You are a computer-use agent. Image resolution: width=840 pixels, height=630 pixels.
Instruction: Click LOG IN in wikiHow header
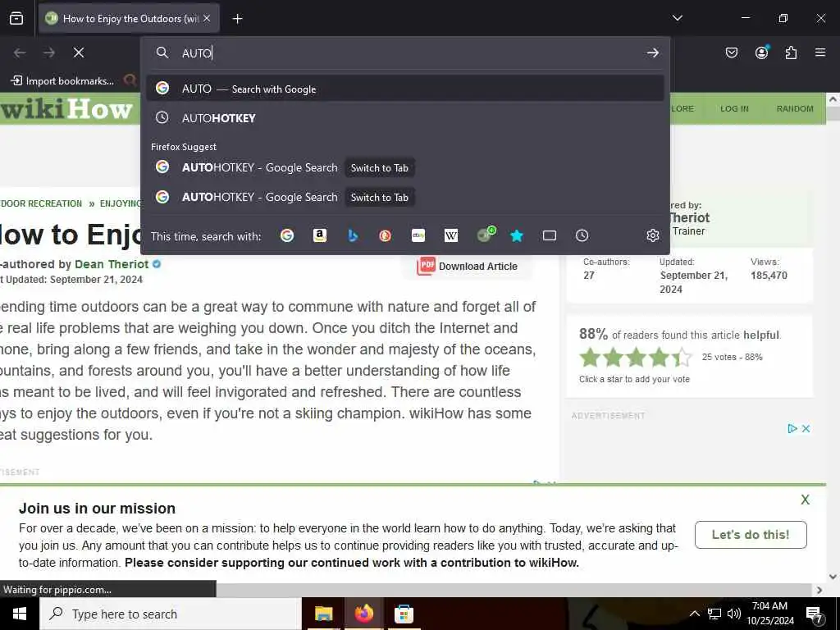coord(734,109)
